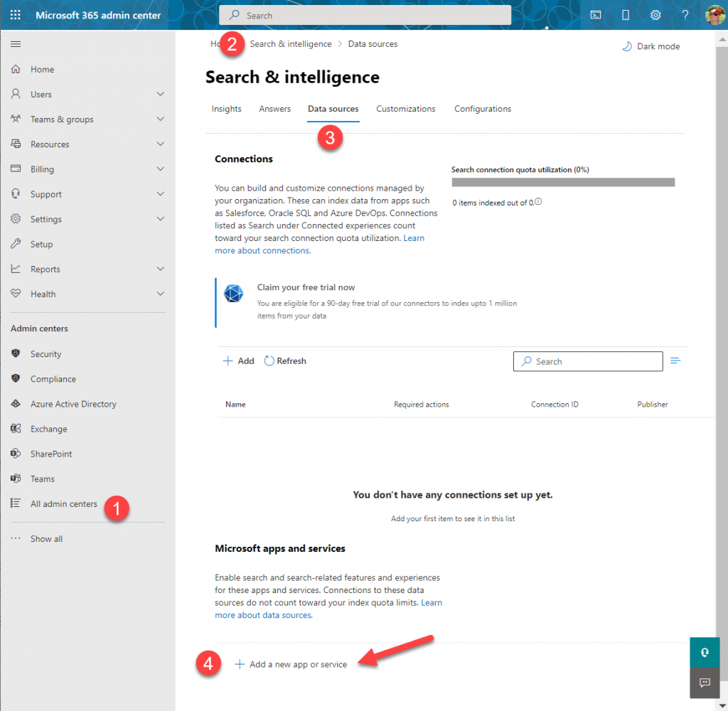The width and height of the screenshot is (728, 711).
Task: Expand the Billing chevron
Action: 161,169
